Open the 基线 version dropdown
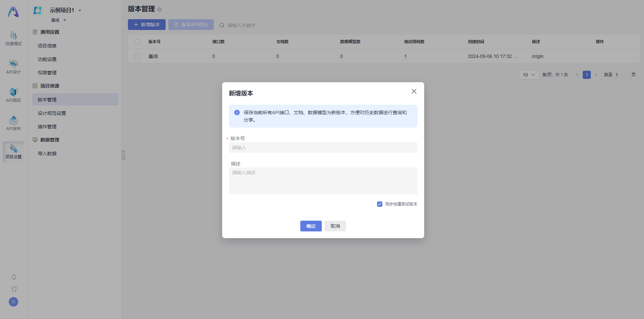 click(59, 20)
